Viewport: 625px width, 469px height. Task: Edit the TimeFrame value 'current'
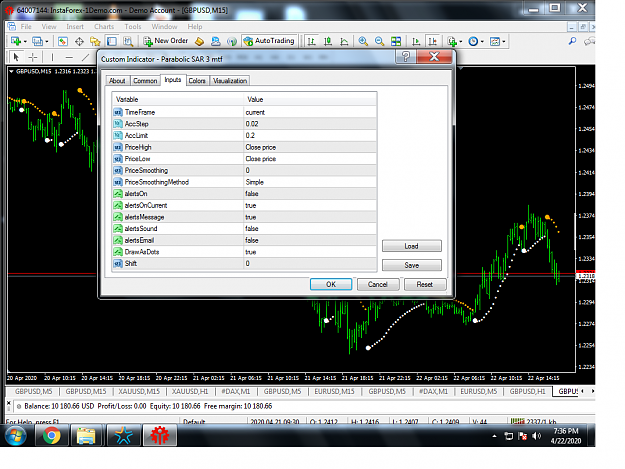(310, 112)
